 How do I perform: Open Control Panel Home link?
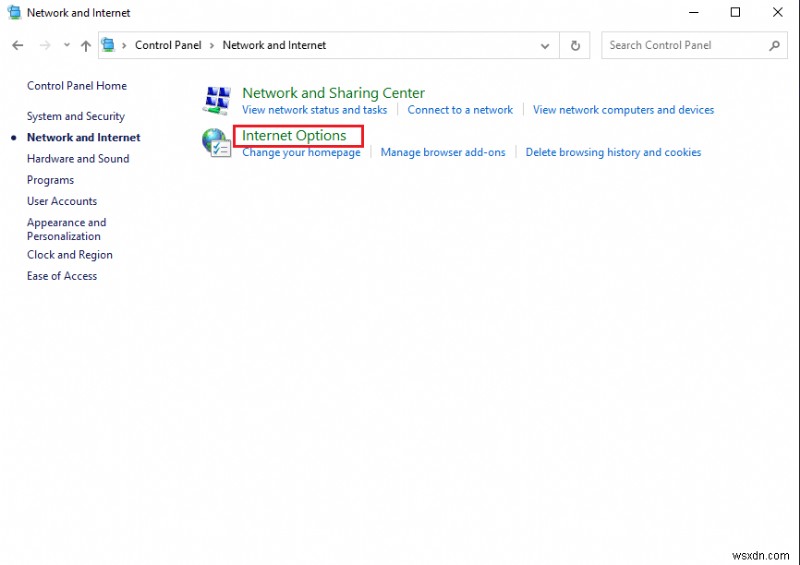pyautogui.click(x=77, y=86)
